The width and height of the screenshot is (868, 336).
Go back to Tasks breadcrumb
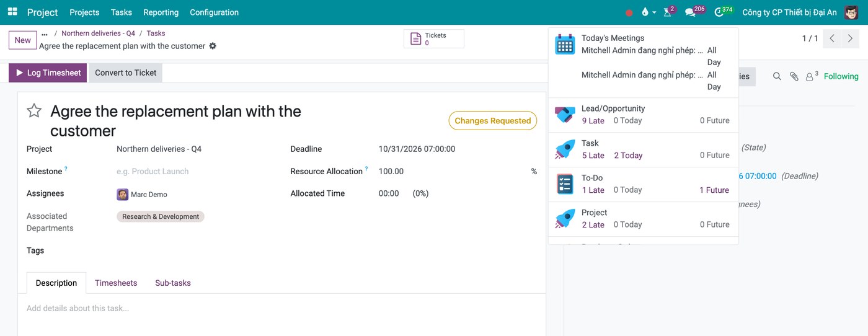pos(156,33)
